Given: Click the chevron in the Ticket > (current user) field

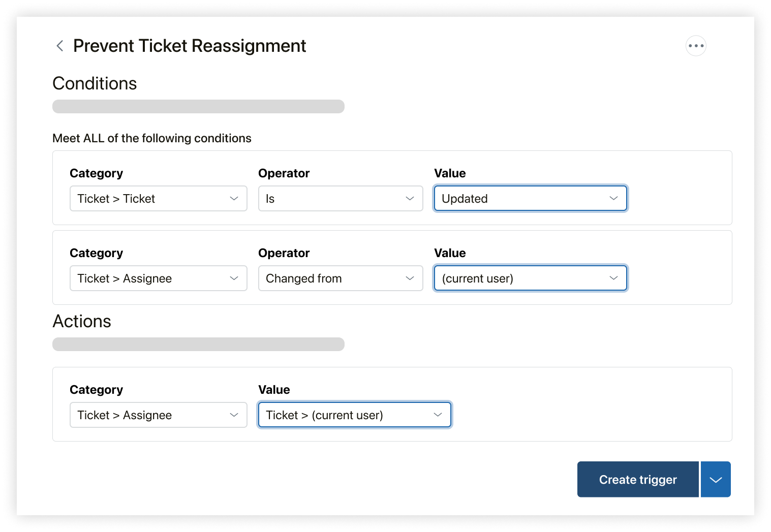Looking at the screenshot, I should (438, 415).
